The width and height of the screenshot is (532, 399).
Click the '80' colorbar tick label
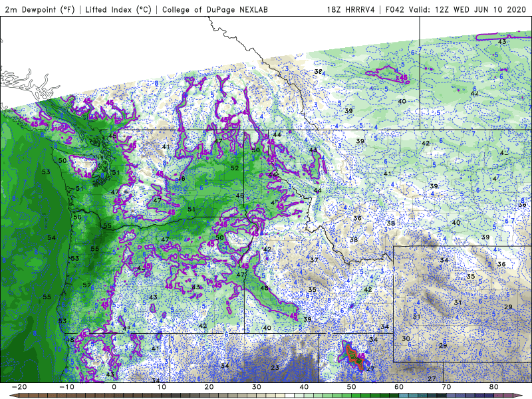[494, 387]
